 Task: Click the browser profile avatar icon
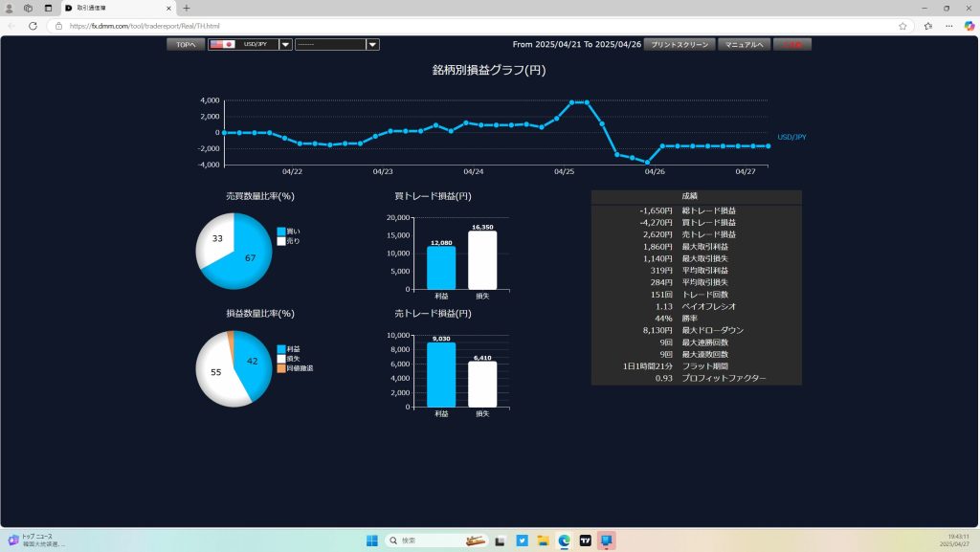point(10,8)
